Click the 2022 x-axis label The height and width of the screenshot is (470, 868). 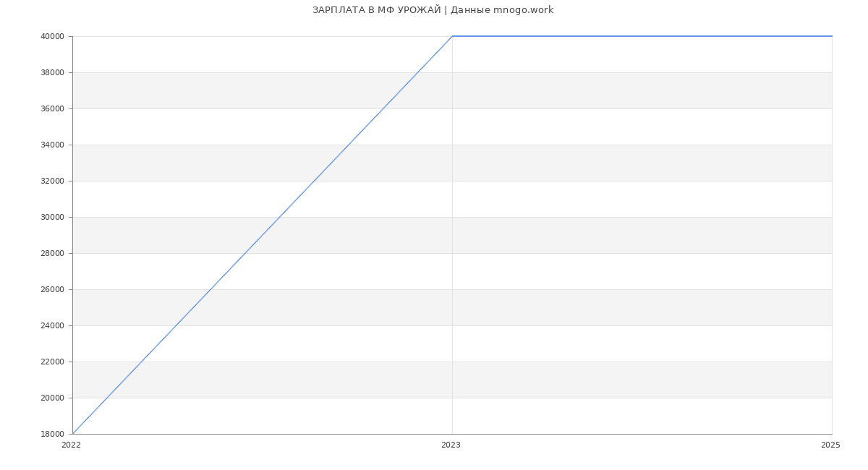pos(71,445)
